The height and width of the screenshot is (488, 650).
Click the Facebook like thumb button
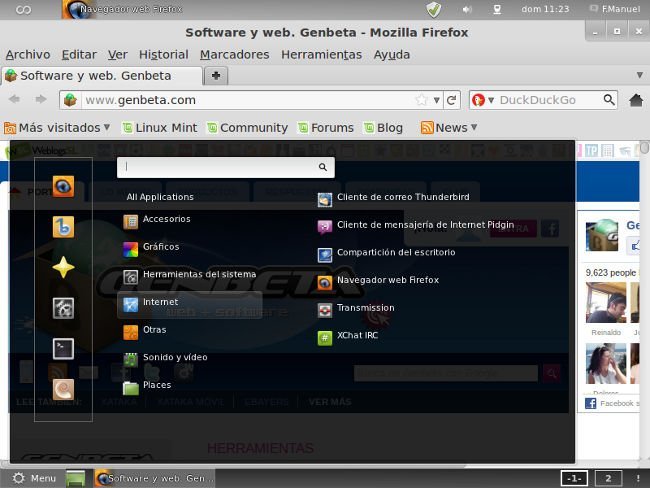(634, 245)
